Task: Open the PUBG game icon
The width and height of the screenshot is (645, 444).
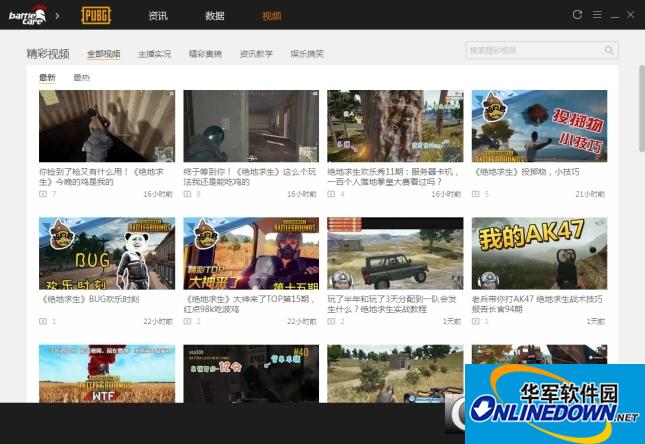Action: 96,15
